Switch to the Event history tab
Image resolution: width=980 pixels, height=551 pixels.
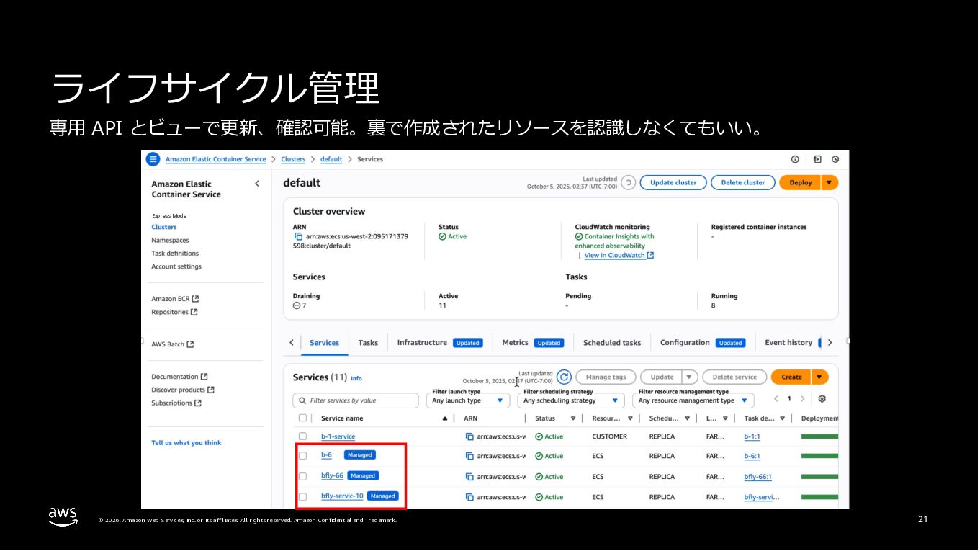point(788,343)
